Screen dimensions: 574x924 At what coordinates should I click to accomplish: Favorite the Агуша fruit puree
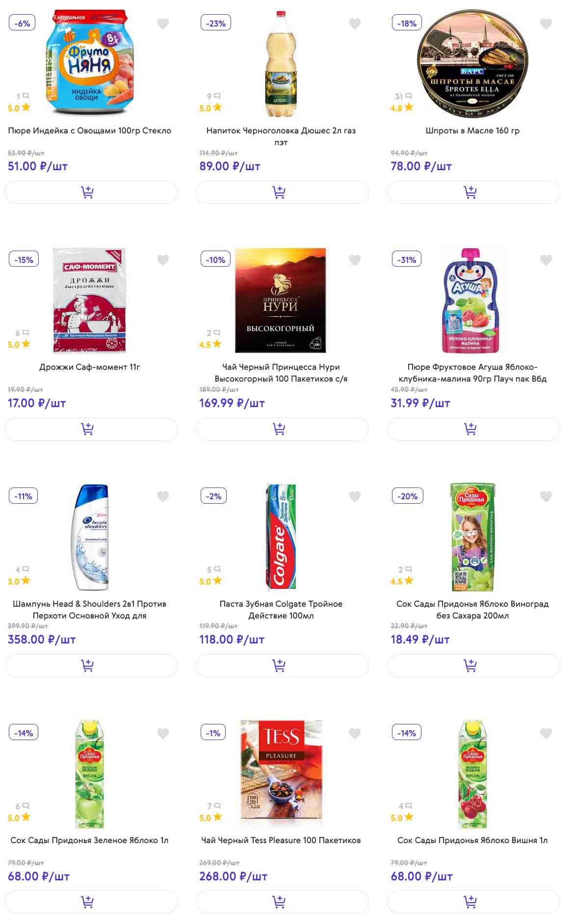pyautogui.click(x=546, y=260)
